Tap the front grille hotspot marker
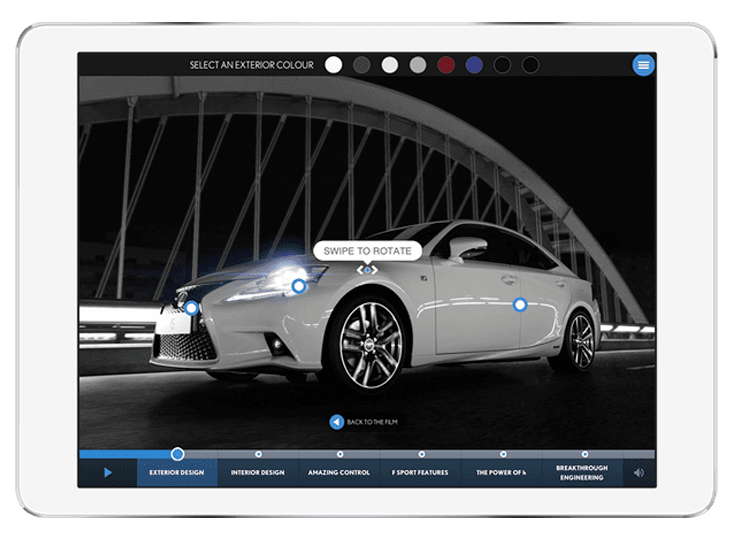Viewport: 740px width, 540px height. (191, 308)
